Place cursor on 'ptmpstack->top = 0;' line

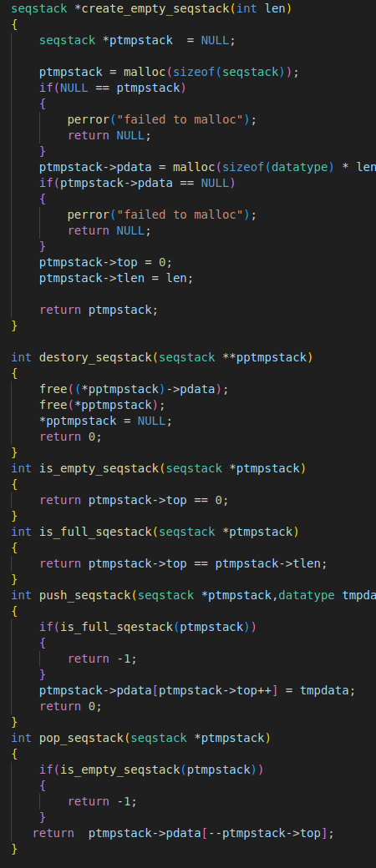coord(105,262)
